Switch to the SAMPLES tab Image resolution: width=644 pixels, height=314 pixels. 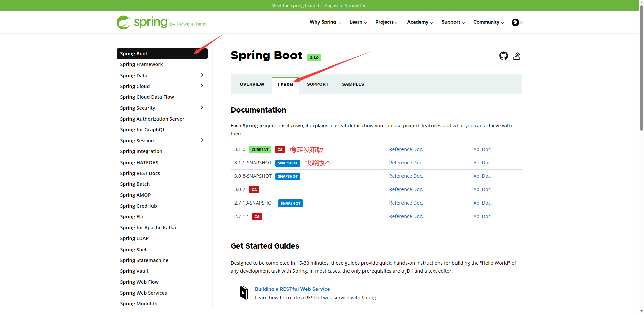[353, 84]
